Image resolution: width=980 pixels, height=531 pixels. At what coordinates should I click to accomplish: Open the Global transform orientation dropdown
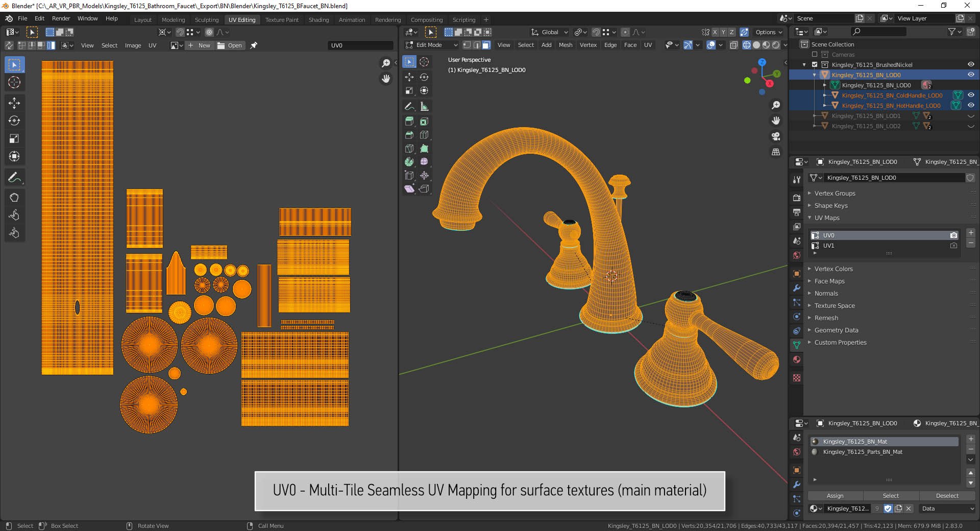tap(550, 32)
